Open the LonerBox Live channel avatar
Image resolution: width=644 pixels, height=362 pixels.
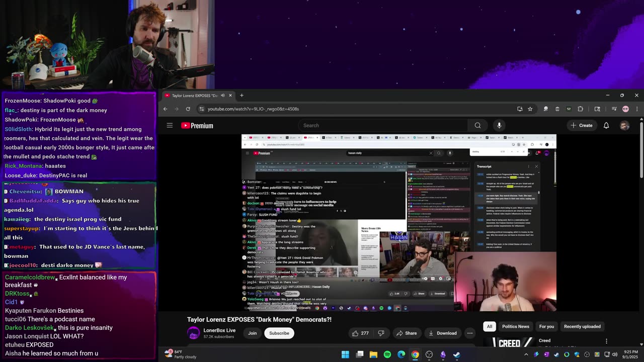[x=193, y=333]
